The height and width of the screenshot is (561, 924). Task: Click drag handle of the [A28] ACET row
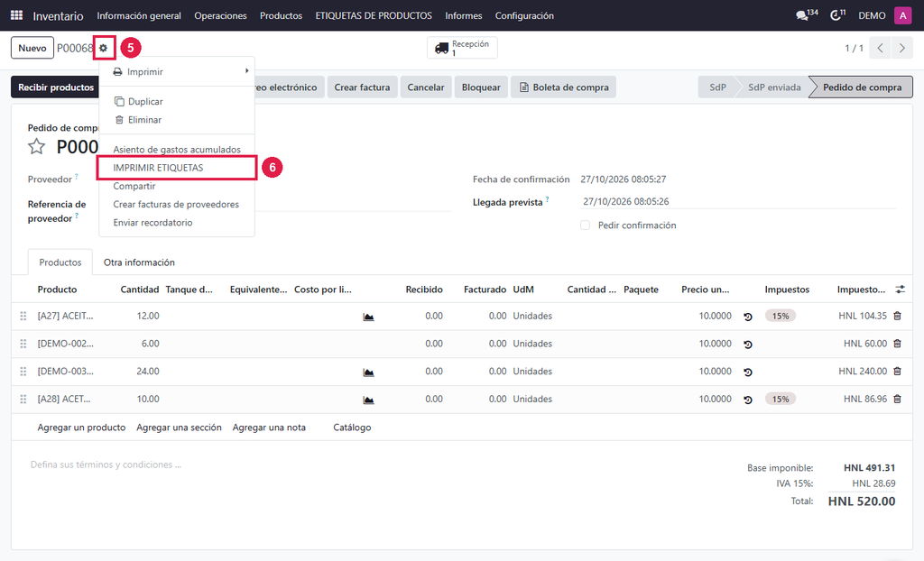coord(23,399)
